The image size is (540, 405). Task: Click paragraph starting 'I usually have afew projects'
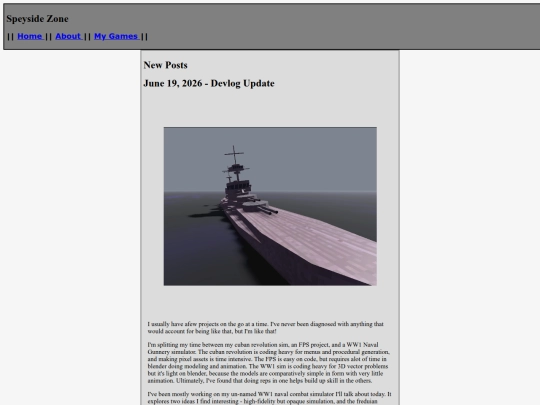(266, 328)
